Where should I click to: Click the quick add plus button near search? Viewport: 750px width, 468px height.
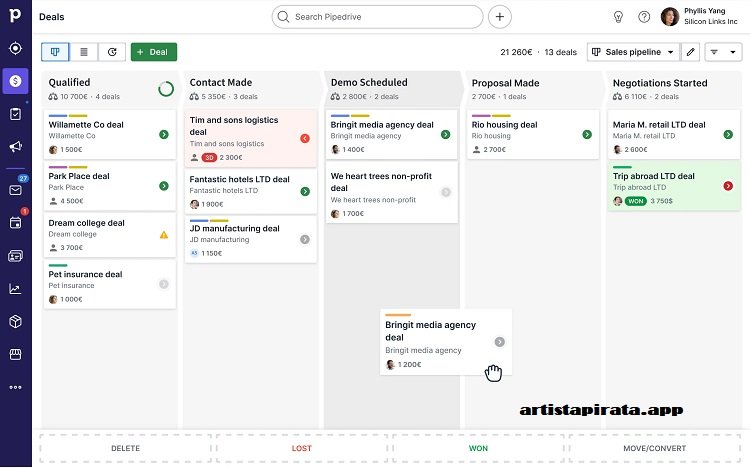tap(499, 17)
